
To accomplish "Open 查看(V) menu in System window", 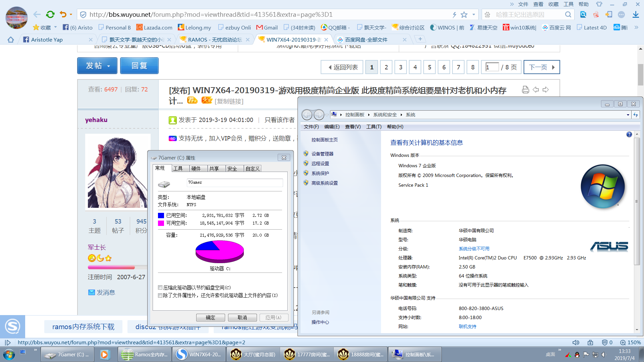I will click(x=353, y=127).
